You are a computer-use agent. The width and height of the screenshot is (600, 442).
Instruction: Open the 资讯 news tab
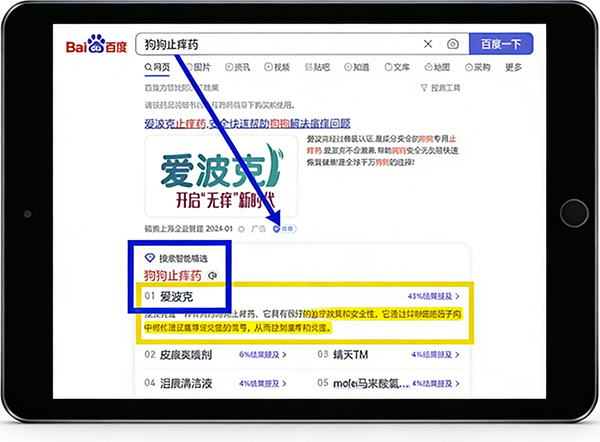pyautogui.click(x=242, y=69)
